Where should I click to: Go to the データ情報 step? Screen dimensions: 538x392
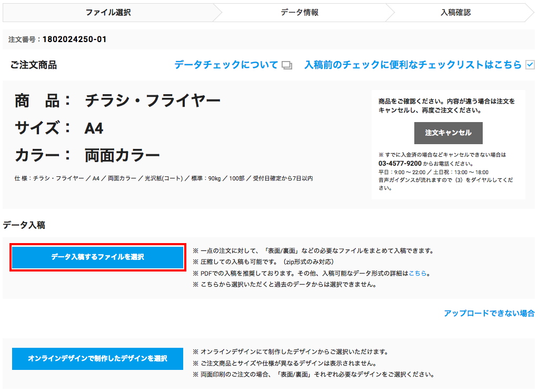point(299,13)
